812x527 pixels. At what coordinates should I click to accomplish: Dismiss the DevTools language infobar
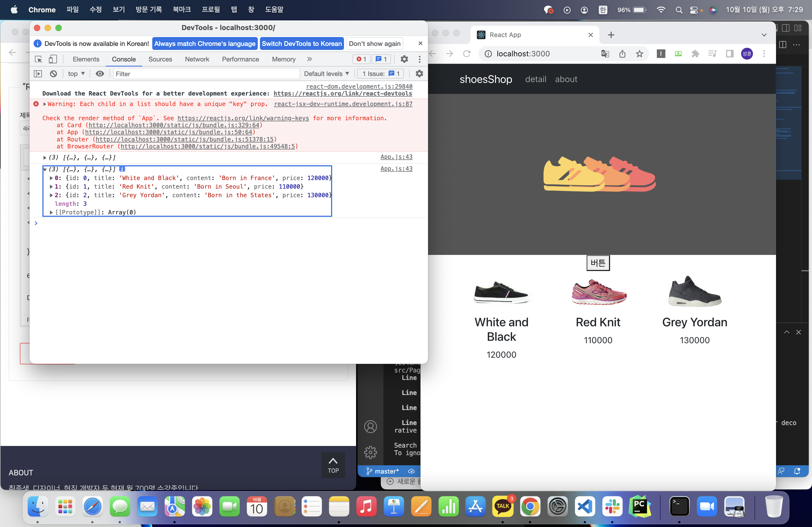click(x=420, y=43)
